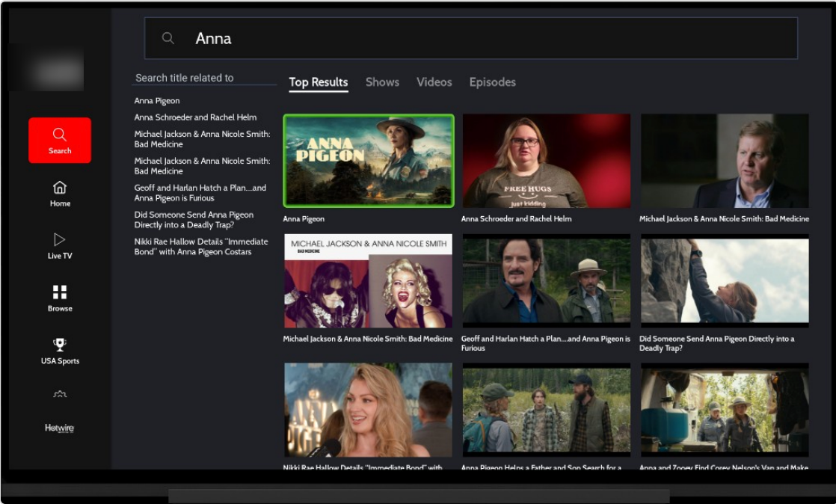836x504 pixels.
Task: Open the Michael Jackson & Anna Nicole Smith poster
Action: (369, 280)
